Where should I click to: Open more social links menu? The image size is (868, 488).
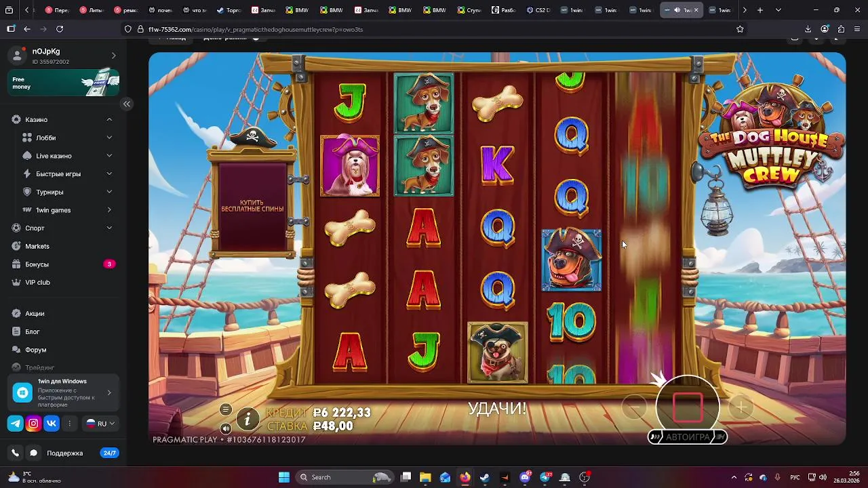point(69,424)
